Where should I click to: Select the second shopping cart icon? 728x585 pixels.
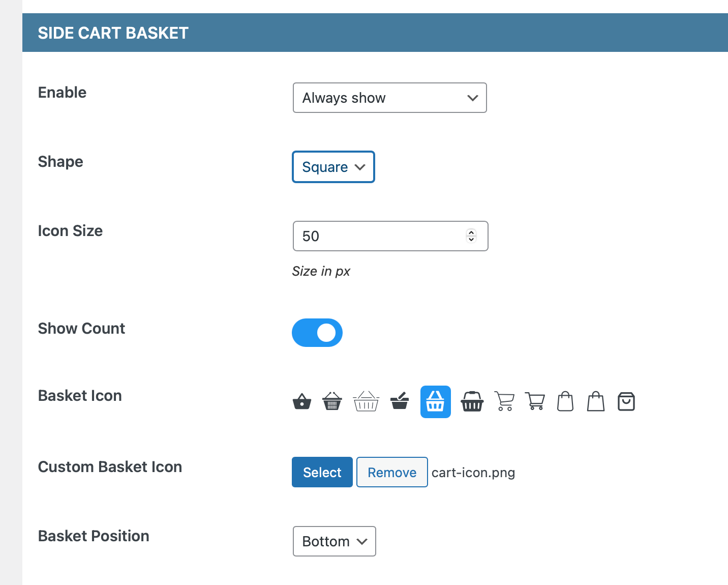pos(535,402)
